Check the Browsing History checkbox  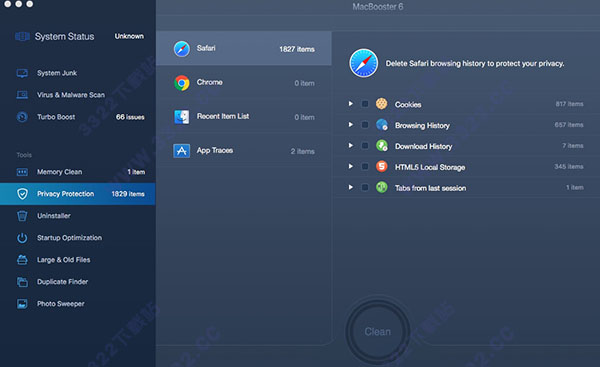click(365, 125)
